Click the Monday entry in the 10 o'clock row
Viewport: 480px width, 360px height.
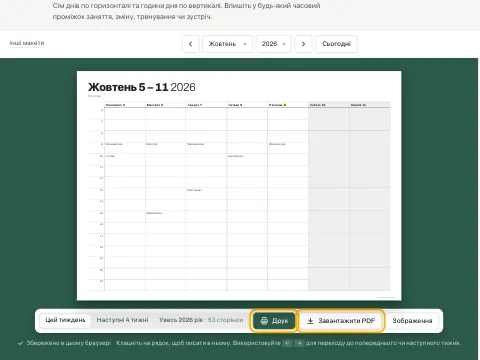pyautogui.click(x=110, y=156)
